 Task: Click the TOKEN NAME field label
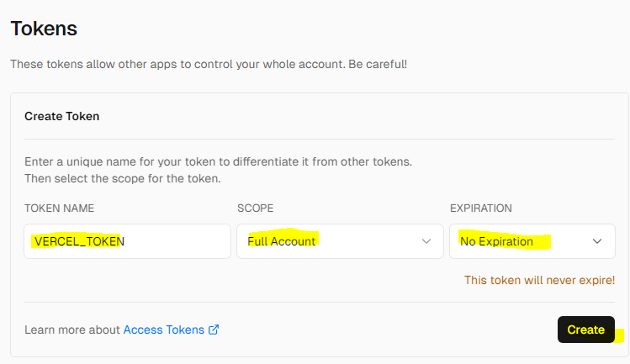point(59,208)
